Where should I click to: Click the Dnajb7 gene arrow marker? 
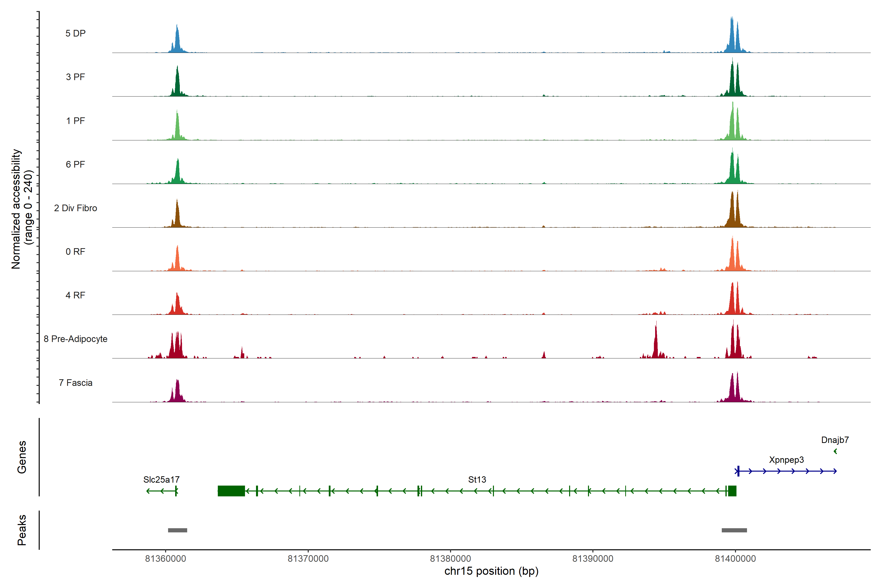click(x=835, y=451)
